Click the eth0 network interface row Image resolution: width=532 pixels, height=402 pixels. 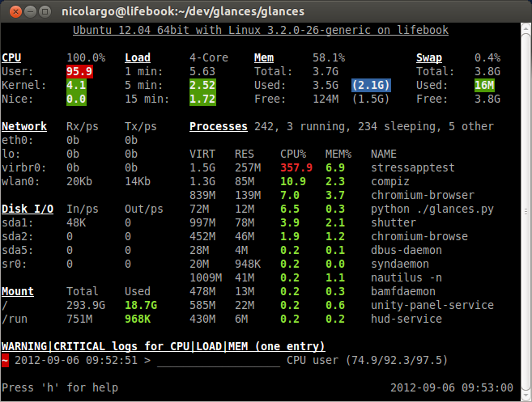click(70, 140)
